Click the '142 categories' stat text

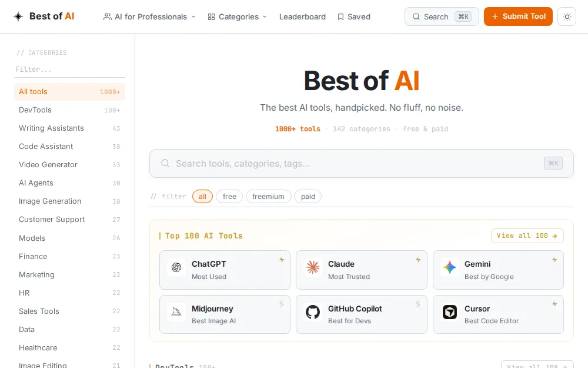(362, 129)
